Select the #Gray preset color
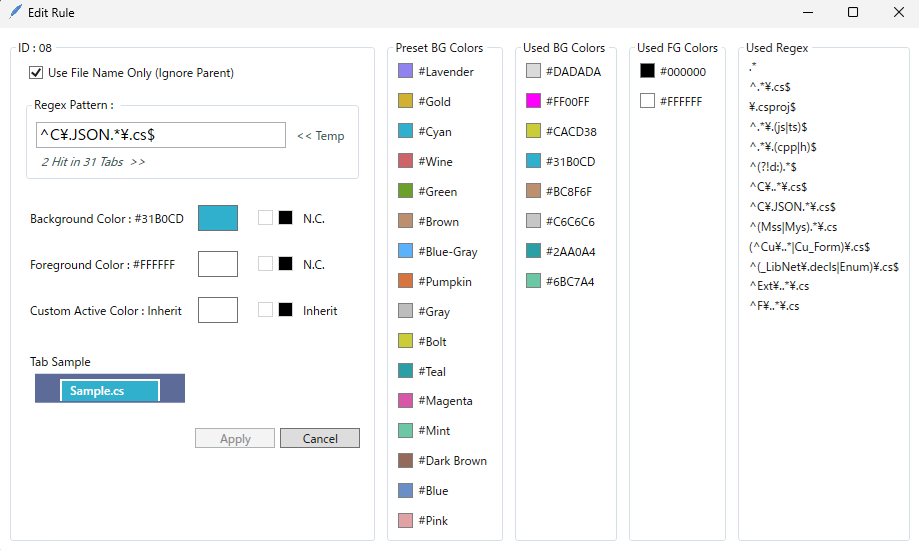This screenshot has height=550, width=919. click(424, 311)
